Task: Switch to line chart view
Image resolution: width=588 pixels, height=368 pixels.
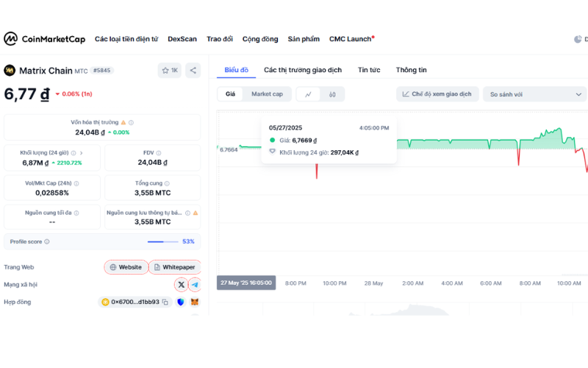Action: [308, 94]
